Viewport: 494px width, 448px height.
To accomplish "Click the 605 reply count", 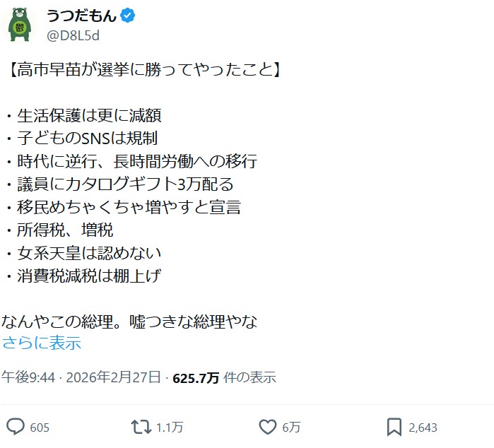I will 40,428.
